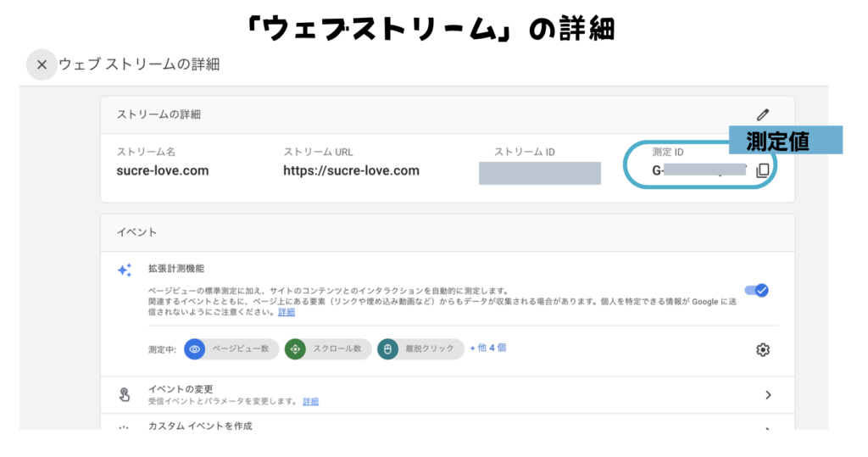Viewport: 868px width, 457px height.
Task: Open enhanced measurement gear settings
Action: 762,349
